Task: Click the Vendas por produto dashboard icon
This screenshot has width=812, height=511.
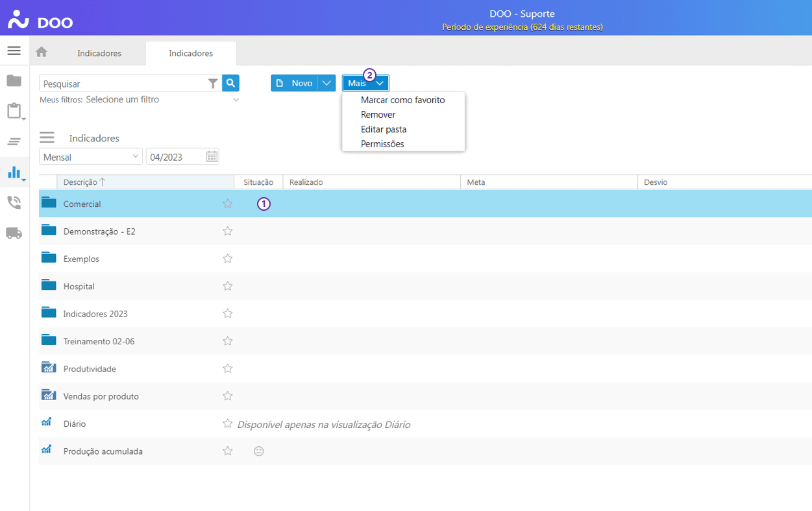Action: point(49,395)
